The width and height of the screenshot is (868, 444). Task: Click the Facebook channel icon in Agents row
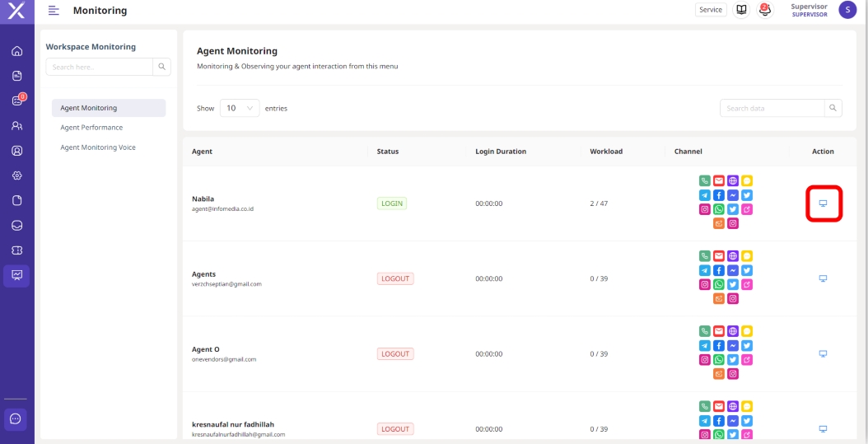pyautogui.click(x=718, y=270)
